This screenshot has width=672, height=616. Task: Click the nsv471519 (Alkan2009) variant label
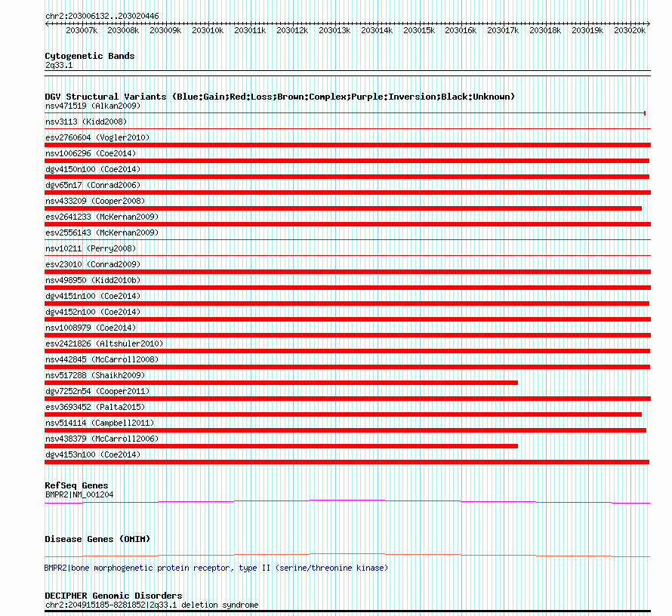click(x=93, y=106)
